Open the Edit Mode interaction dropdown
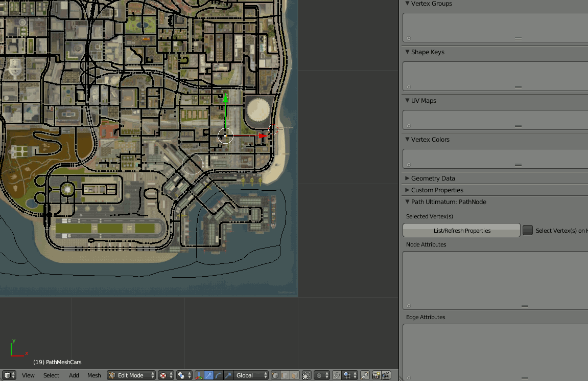Viewport: 588px width, 381px height. click(x=131, y=375)
